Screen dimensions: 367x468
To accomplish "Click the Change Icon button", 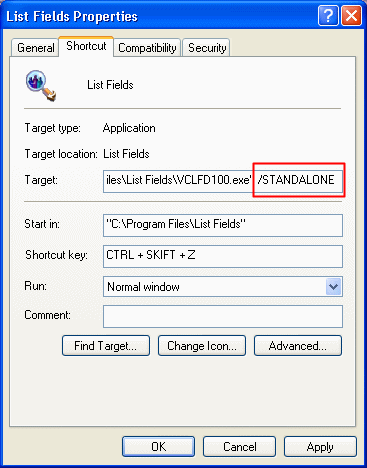I will 202,346.
